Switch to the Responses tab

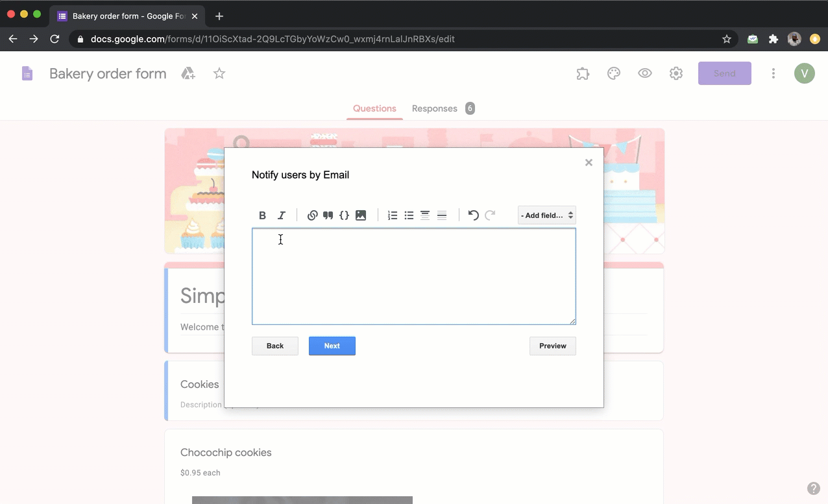click(x=435, y=108)
